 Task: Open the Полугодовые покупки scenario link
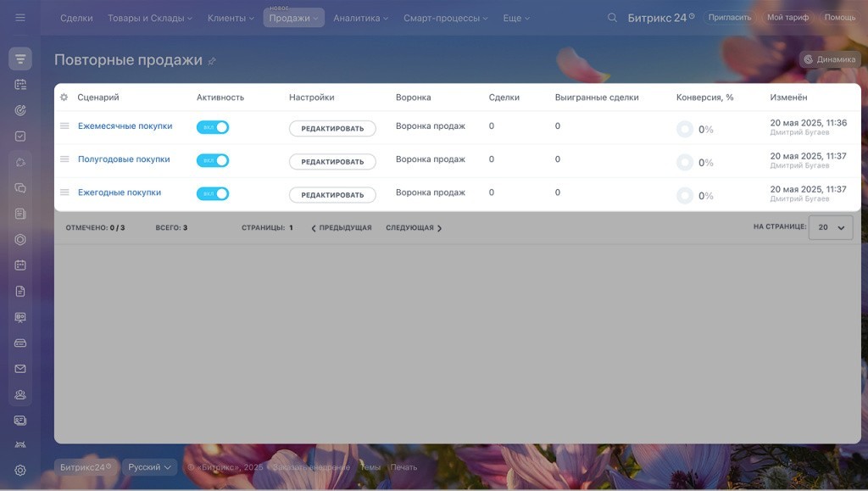pyautogui.click(x=124, y=159)
